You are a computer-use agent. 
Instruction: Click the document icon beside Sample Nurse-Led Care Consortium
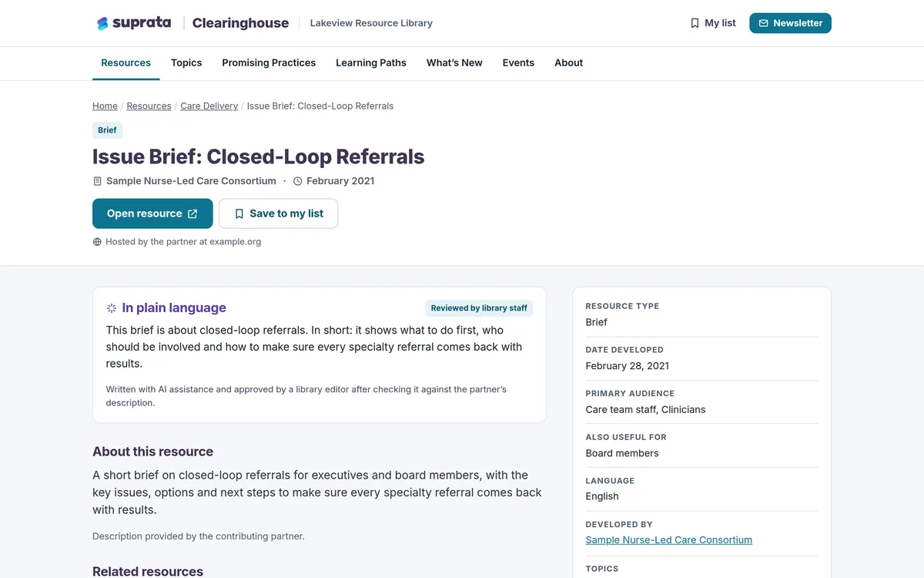pos(97,181)
